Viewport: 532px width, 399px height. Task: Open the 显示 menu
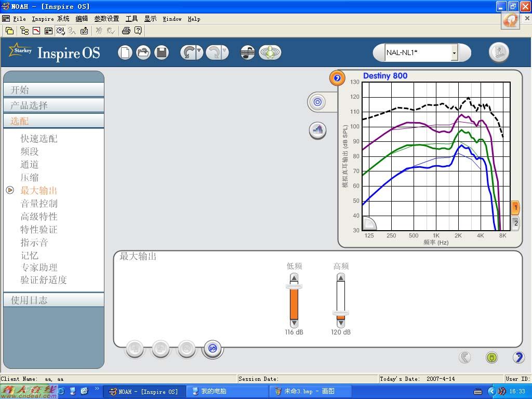pyautogui.click(x=150, y=19)
